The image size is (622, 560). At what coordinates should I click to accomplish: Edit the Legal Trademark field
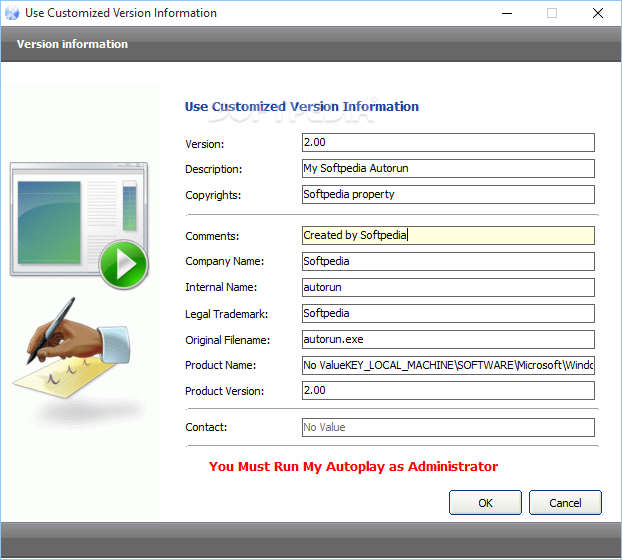tap(448, 313)
